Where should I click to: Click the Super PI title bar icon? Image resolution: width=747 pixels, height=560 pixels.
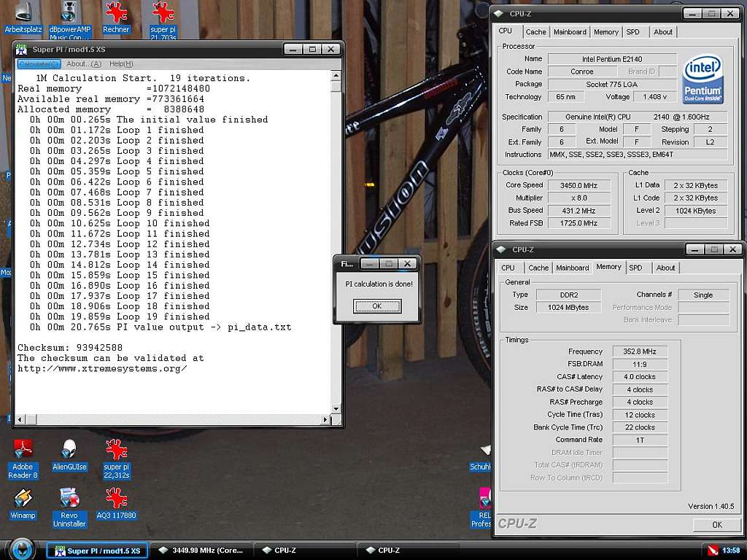click(x=21, y=49)
